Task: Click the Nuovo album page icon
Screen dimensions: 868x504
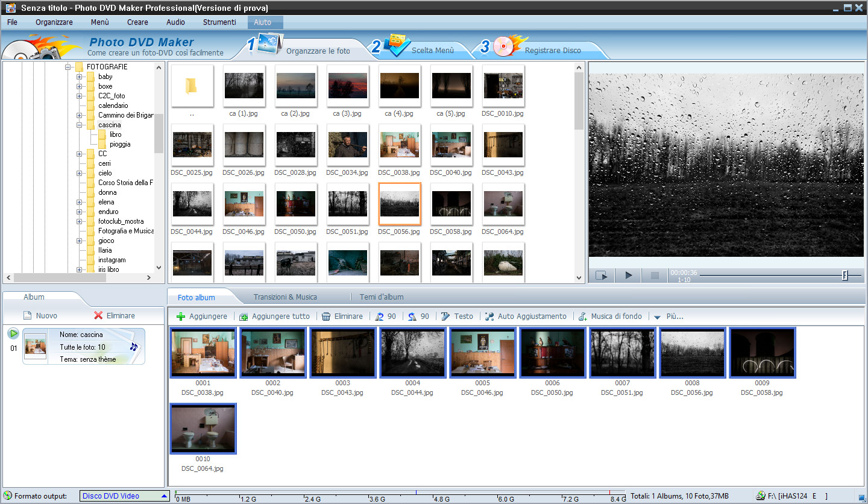Action: pos(27,315)
